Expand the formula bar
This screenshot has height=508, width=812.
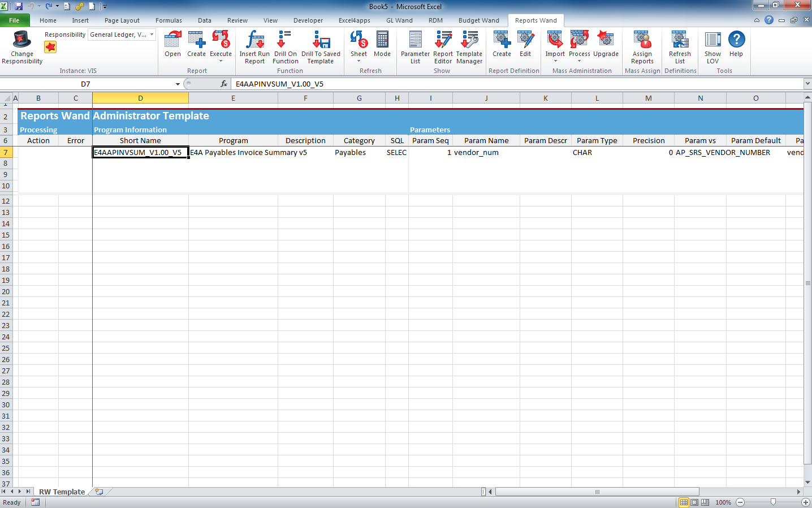pos(807,84)
